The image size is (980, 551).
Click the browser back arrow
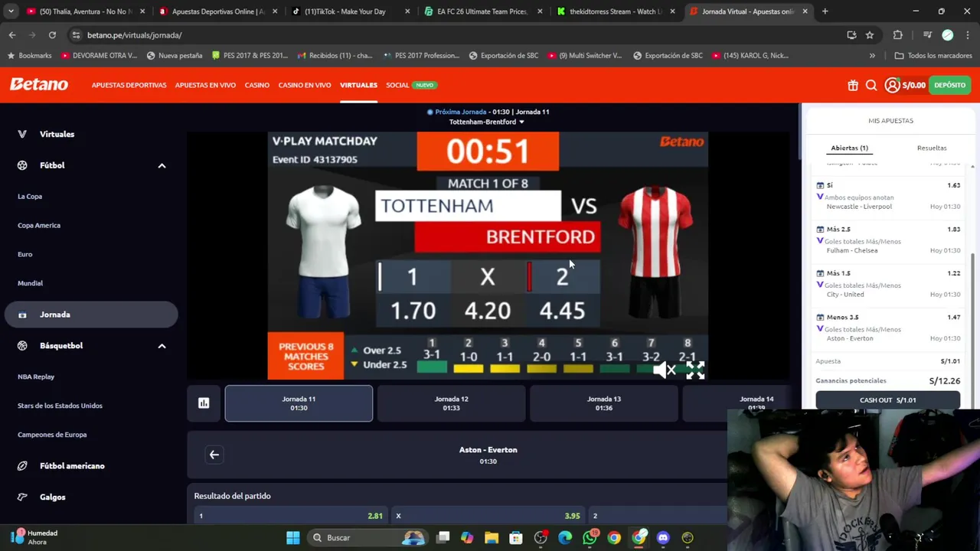point(12,35)
